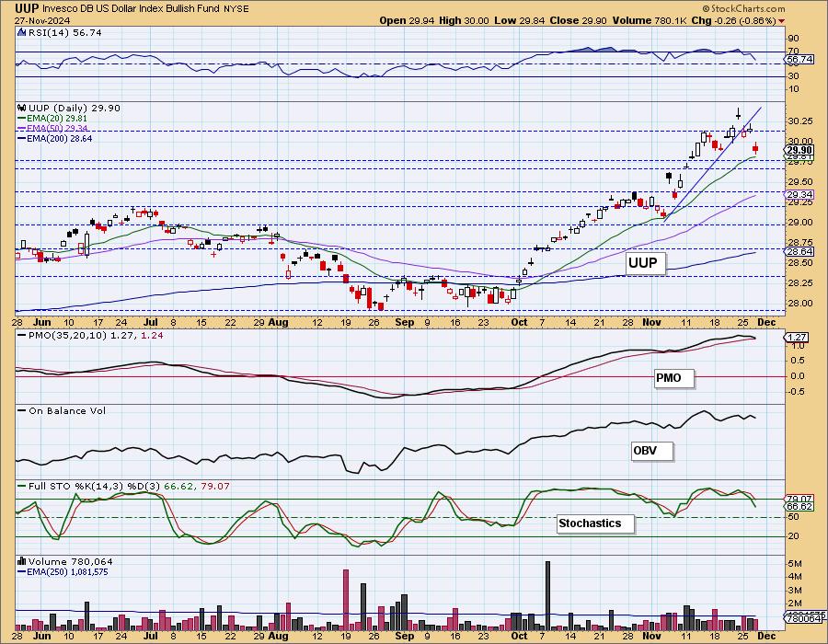Screen dimensions: 828x644
Task: Click the blue EMA(200) legend line
Action: tap(22, 138)
